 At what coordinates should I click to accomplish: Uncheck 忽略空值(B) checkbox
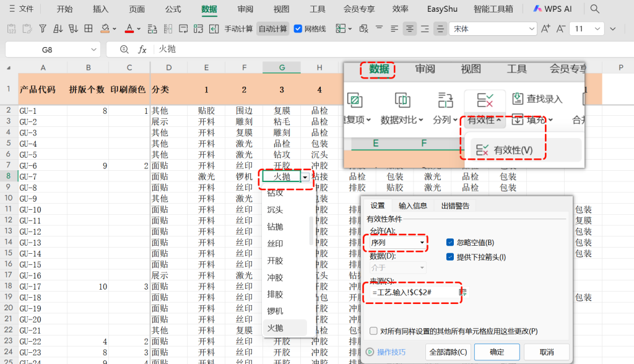coord(450,242)
